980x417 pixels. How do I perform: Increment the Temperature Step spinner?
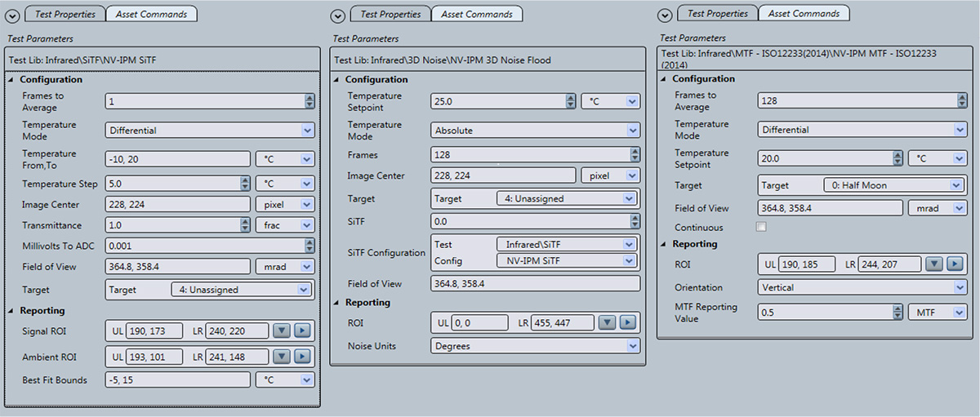pyautogui.click(x=244, y=180)
